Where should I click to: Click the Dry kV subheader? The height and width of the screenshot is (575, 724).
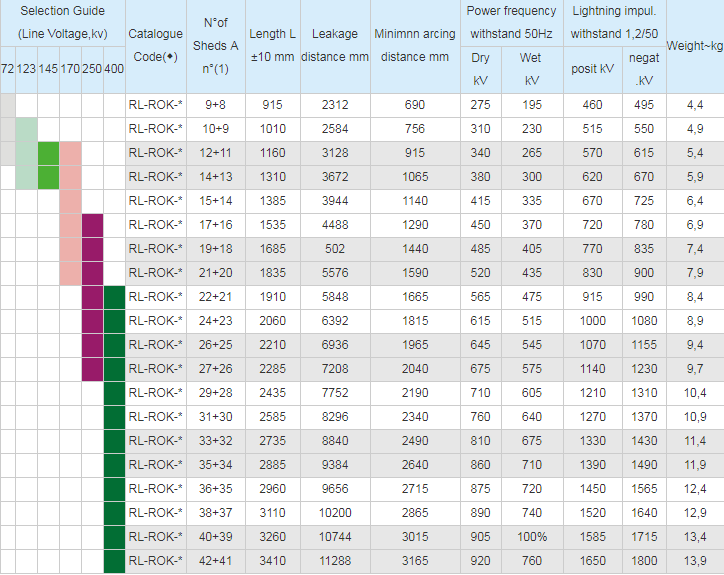(x=480, y=69)
